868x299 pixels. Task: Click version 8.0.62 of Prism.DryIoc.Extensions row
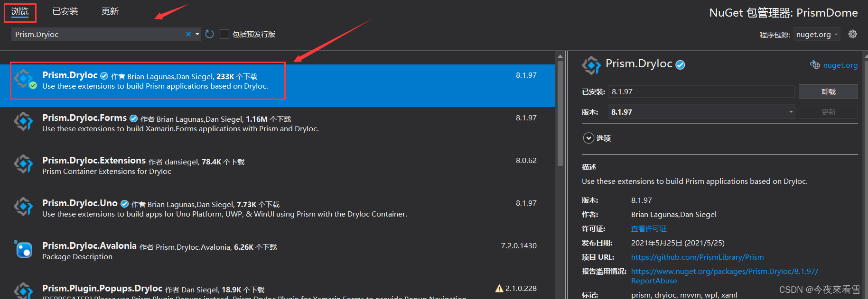pyautogui.click(x=526, y=161)
